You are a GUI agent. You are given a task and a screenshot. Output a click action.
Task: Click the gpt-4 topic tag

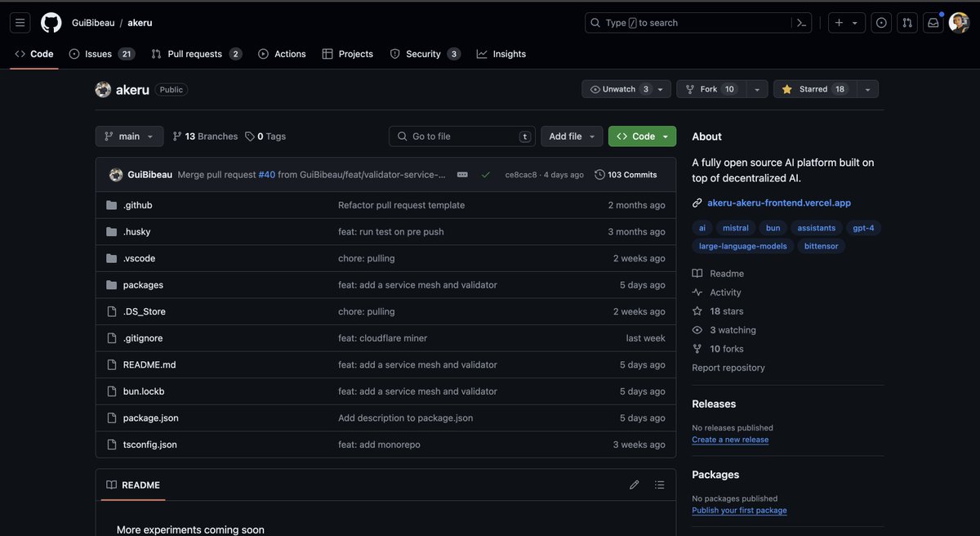(x=863, y=228)
